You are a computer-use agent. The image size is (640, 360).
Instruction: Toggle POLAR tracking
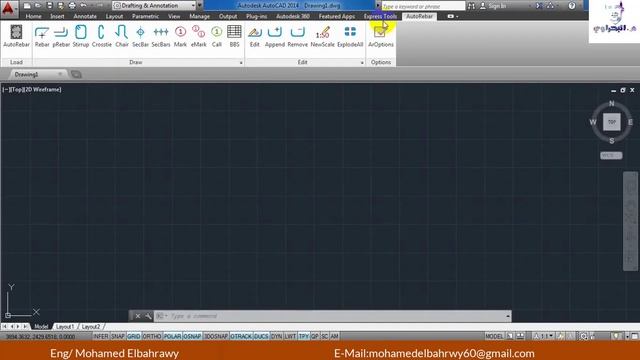(x=172, y=336)
